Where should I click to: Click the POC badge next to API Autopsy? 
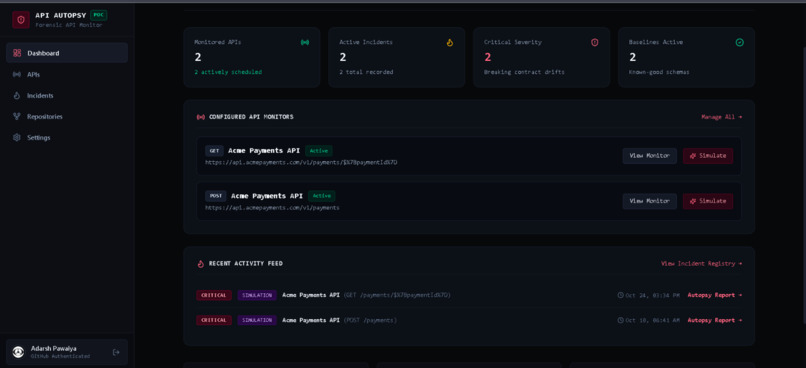[x=99, y=15]
